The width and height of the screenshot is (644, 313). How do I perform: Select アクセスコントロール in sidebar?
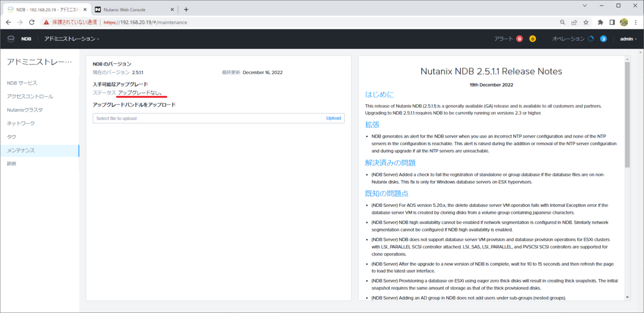[30, 96]
